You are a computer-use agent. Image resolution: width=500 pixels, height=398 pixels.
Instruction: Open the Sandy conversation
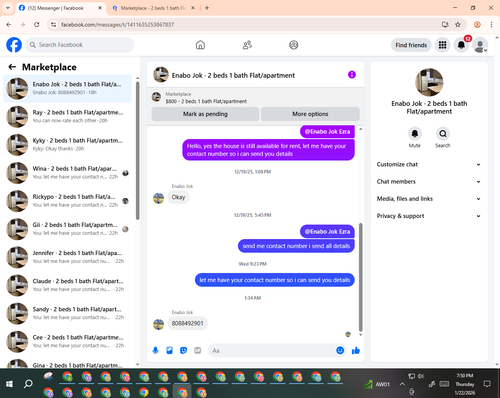(67, 313)
